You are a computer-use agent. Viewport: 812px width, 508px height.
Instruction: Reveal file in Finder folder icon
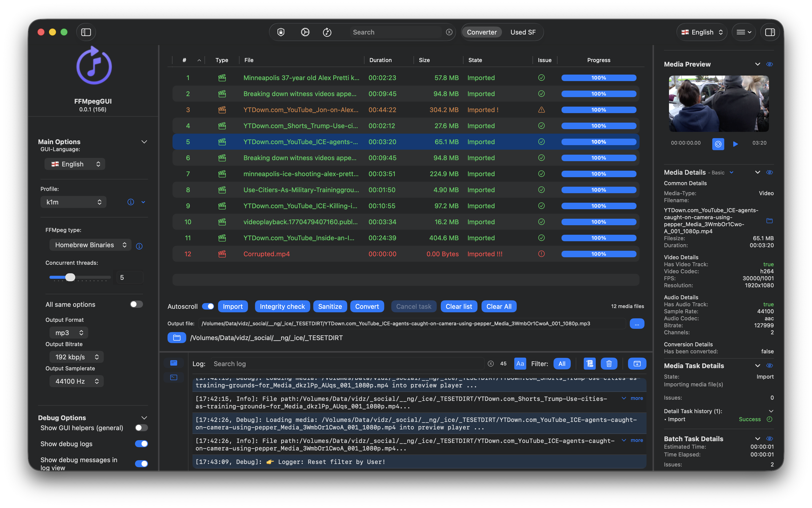(769, 221)
